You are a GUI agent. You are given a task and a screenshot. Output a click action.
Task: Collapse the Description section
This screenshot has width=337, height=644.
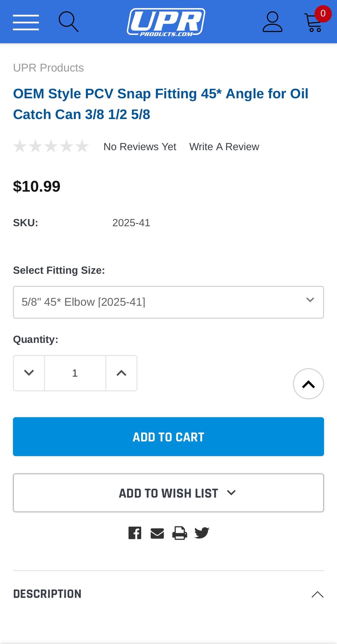tap(318, 594)
